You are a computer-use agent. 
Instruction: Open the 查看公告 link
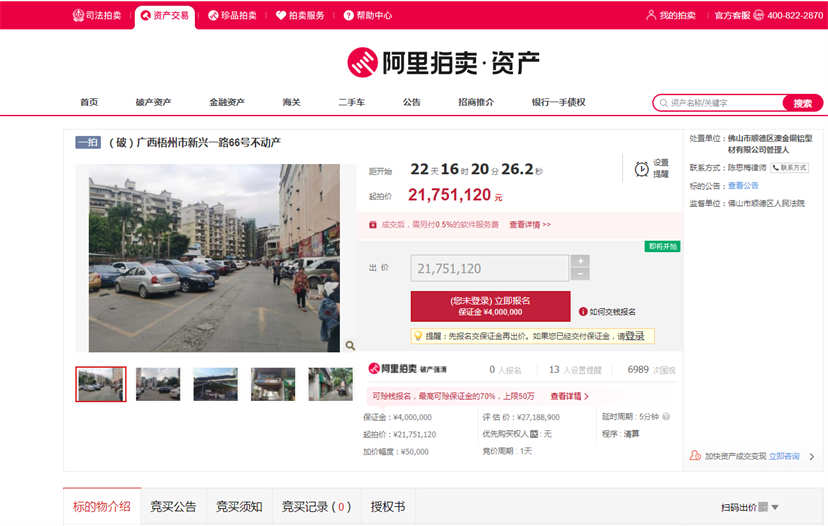point(743,185)
